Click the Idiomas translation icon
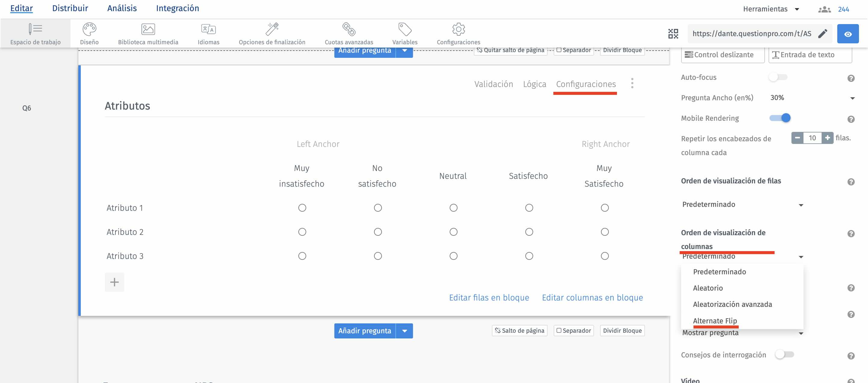868x383 pixels. 208,30
